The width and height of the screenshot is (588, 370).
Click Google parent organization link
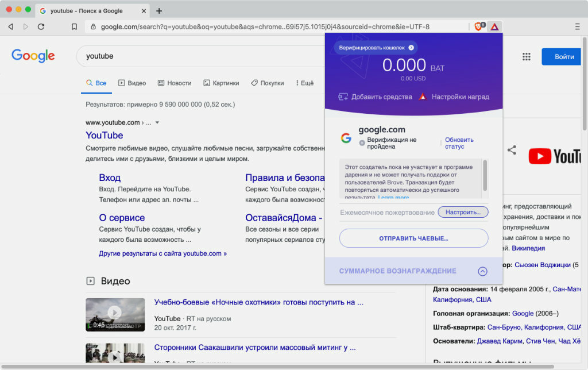tap(523, 313)
